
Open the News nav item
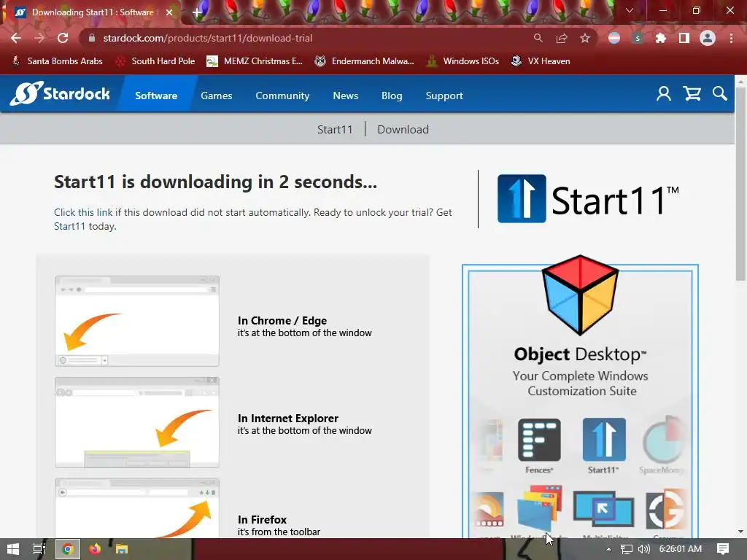pos(345,96)
